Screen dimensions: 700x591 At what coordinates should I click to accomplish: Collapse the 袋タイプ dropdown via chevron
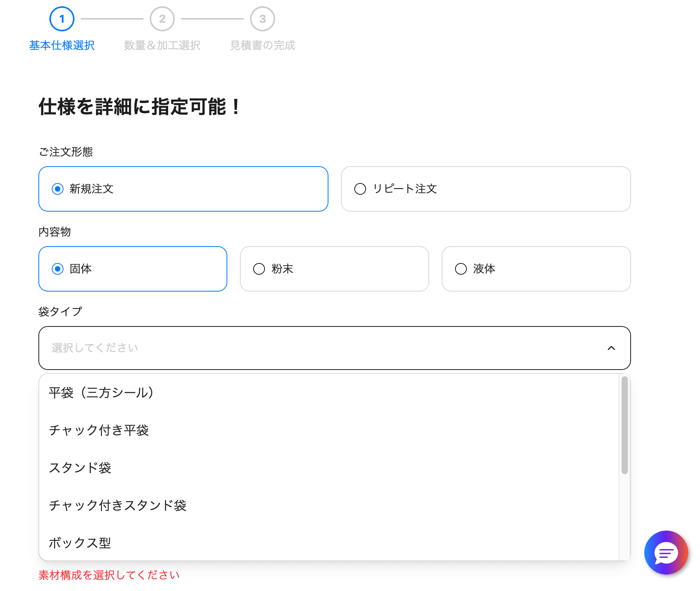(611, 348)
